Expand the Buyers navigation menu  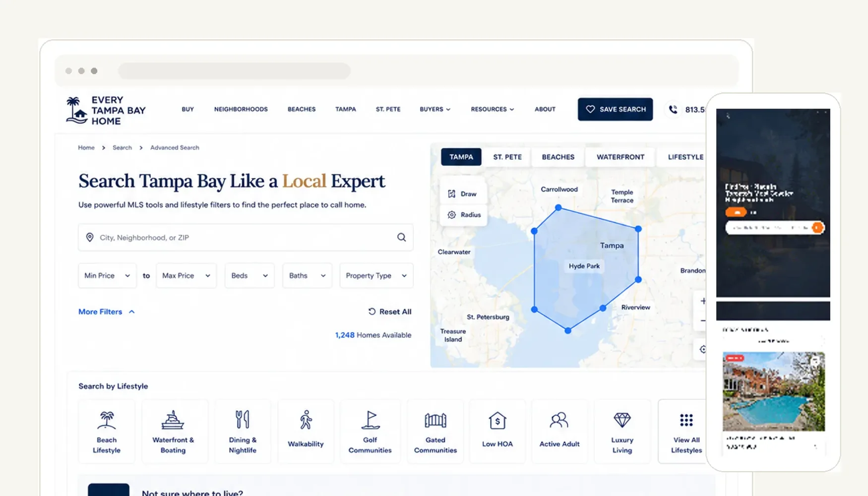435,109
